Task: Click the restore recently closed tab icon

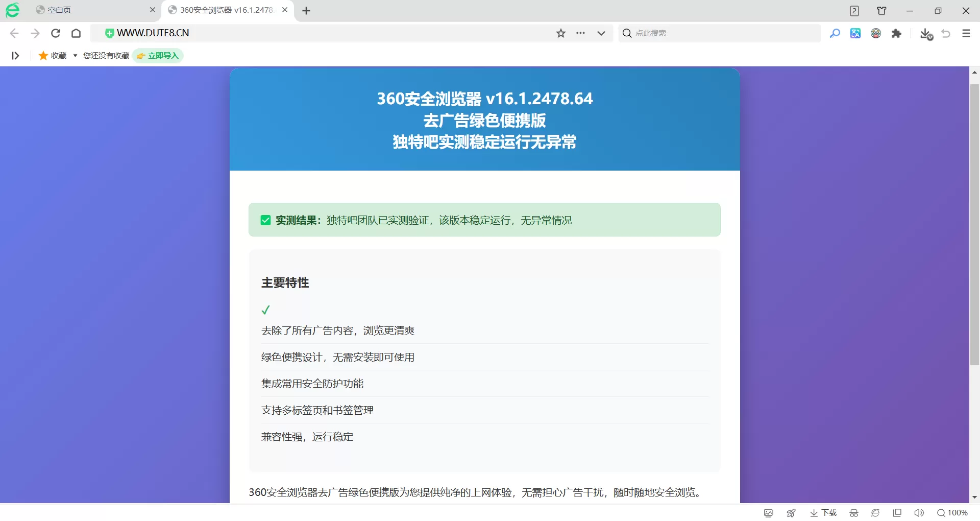Action: (x=946, y=33)
